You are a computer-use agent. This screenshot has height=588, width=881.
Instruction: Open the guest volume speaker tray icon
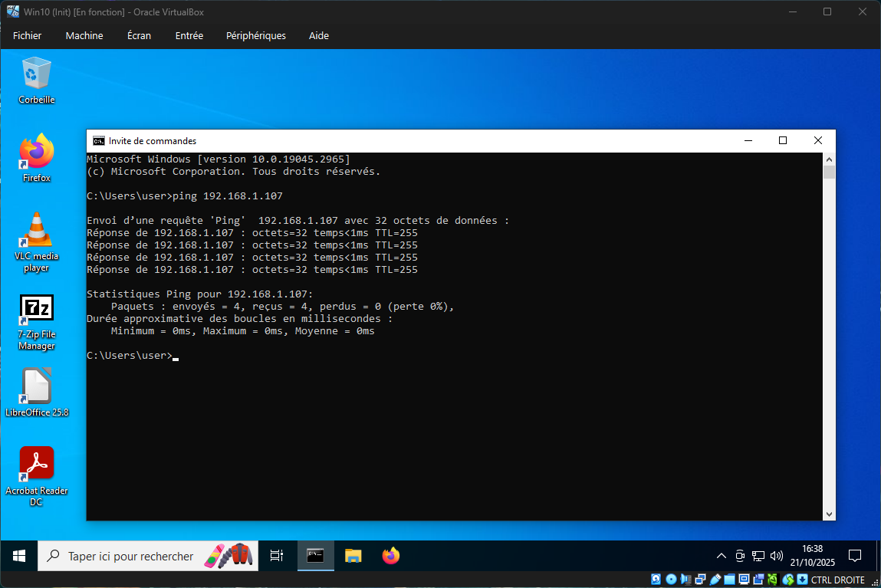776,556
